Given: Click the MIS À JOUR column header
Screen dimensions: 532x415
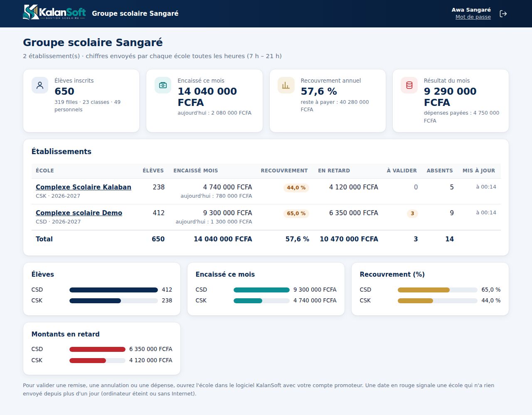Looking at the screenshot, I should tap(479, 171).
